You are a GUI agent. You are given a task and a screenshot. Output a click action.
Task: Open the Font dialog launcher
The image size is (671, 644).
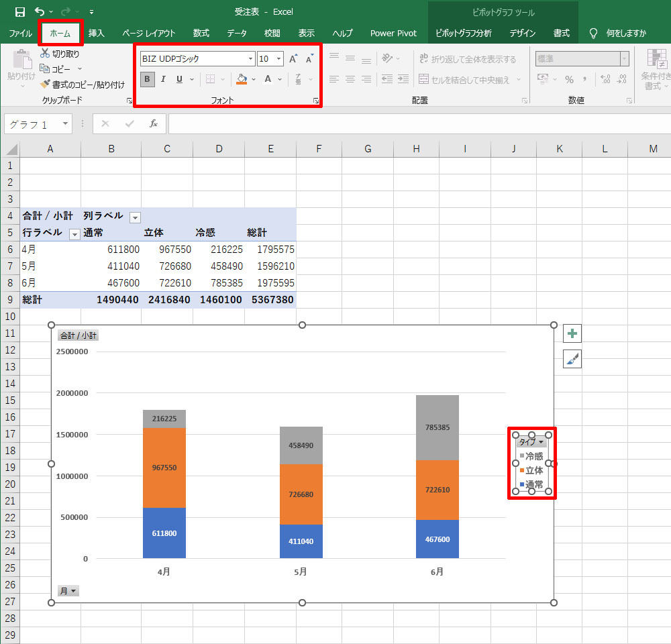pos(315,101)
